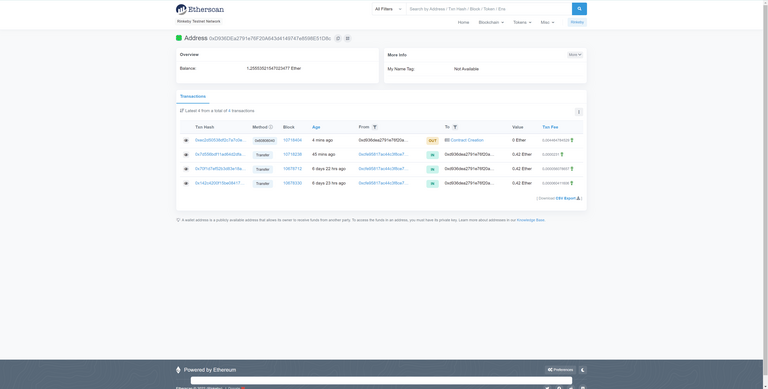Preview transaction in block 10678712 with eye icon
The width and height of the screenshot is (768, 389).
pos(186,169)
